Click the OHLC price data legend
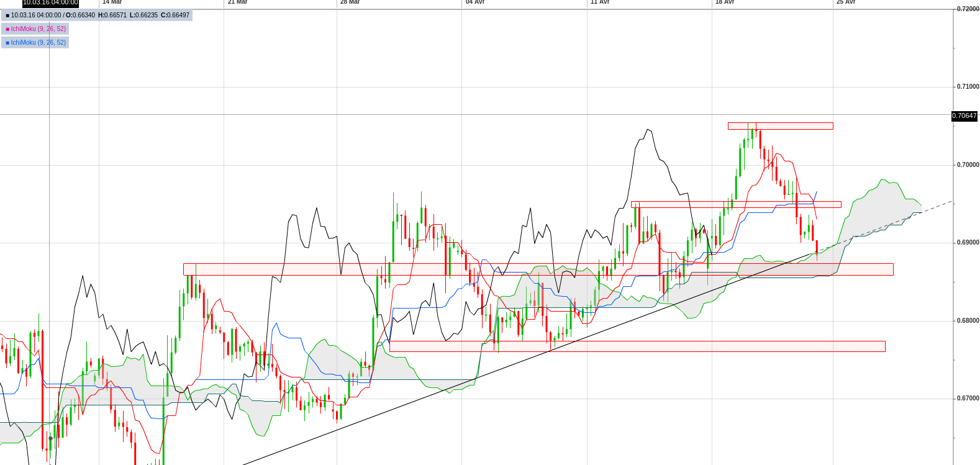This screenshot has width=980, height=465. point(97,16)
